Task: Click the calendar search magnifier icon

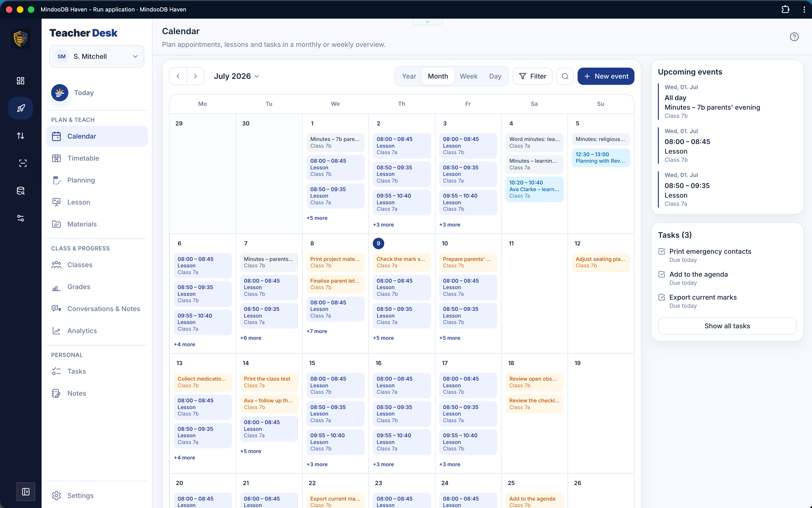Action: click(565, 76)
